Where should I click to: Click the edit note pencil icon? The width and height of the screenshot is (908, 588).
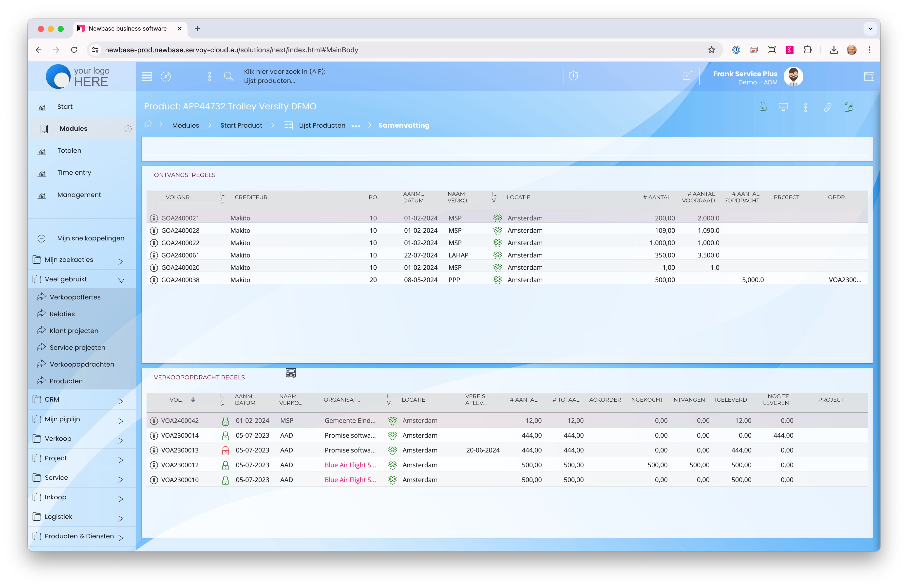tap(687, 76)
